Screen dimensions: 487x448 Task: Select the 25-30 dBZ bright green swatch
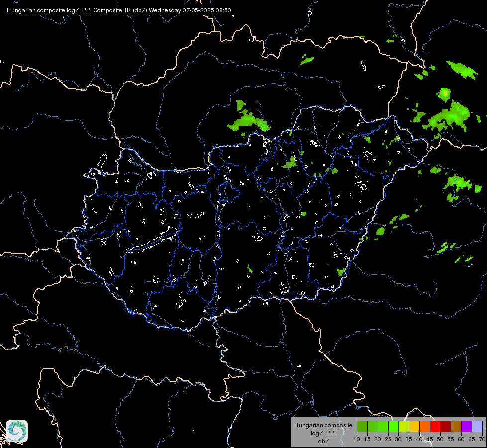pyautogui.click(x=393, y=426)
